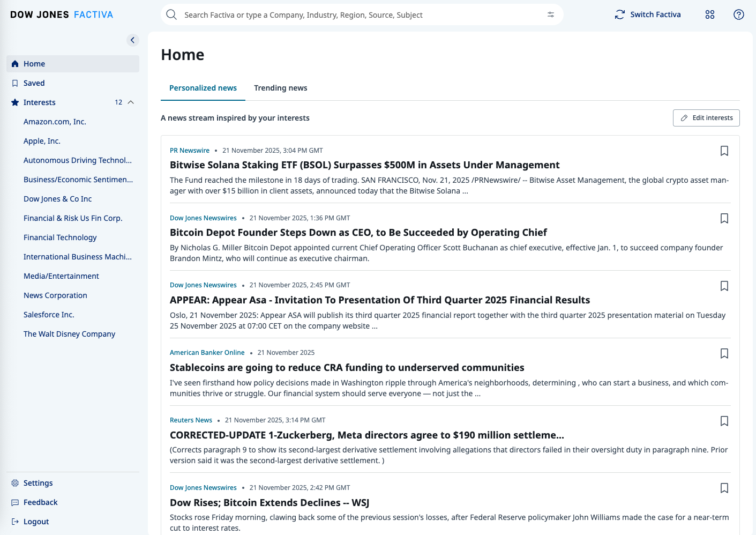
Task: Select Business/Economic Sentiment interest
Action: pyautogui.click(x=78, y=180)
